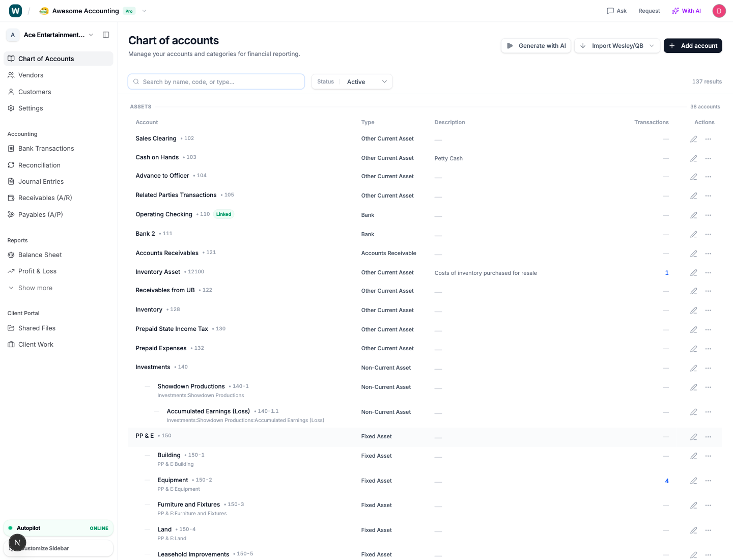Click Generate with AI button
Screen dimensions: 733x560
tap(536, 46)
